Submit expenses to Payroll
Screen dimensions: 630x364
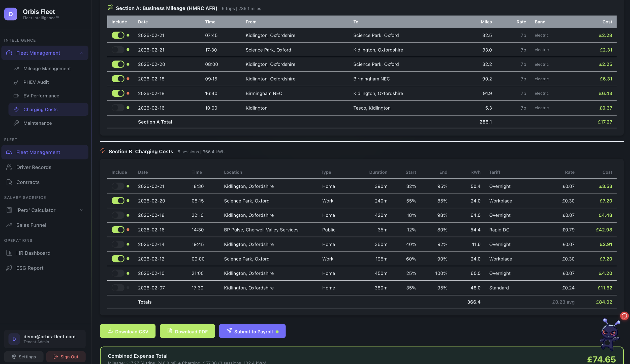pos(252,331)
